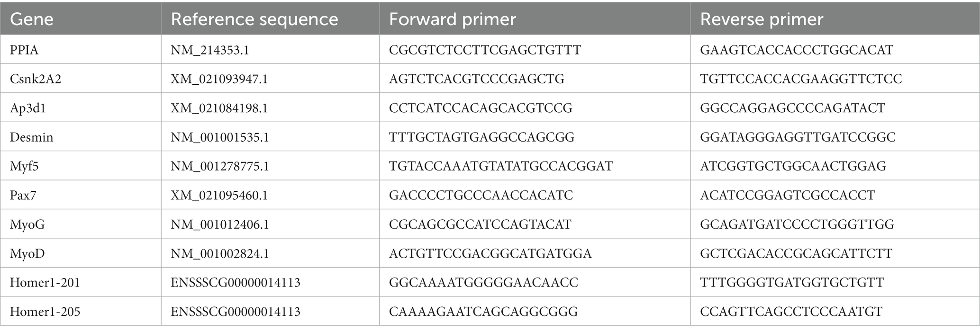This screenshot has width=980, height=332.
Task: Click reference XM_021093947.1 cell
Action: 219,79
